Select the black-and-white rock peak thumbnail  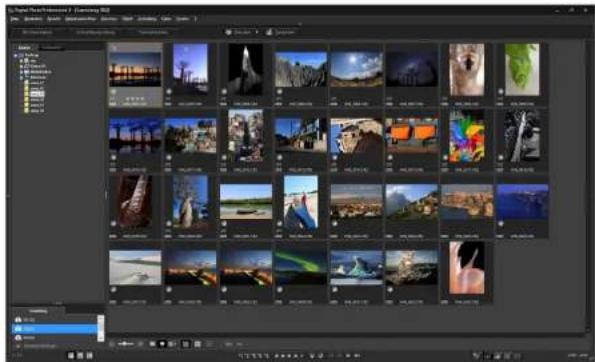pos(246,69)
